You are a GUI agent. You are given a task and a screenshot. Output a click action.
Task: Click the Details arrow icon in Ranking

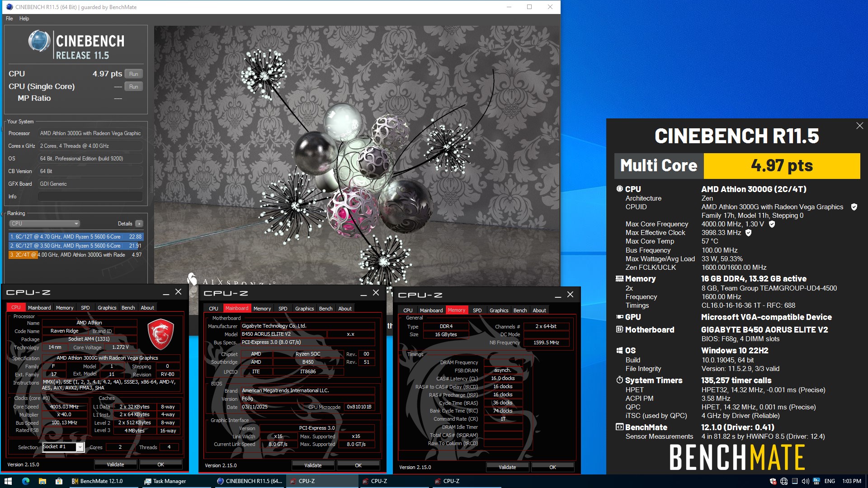click(x=139, y=224)
